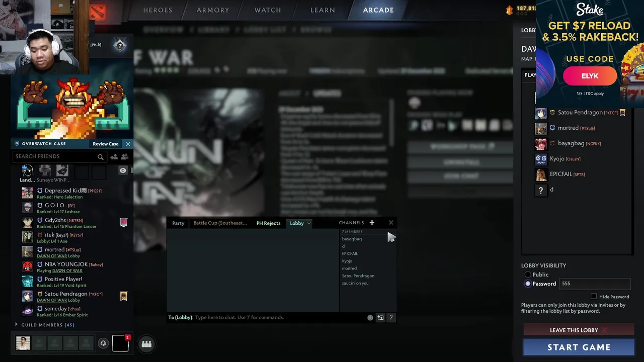Viewport: 644px width, 362px height.
Task: Open the Learn menu
Action: [x=323, y=10]
